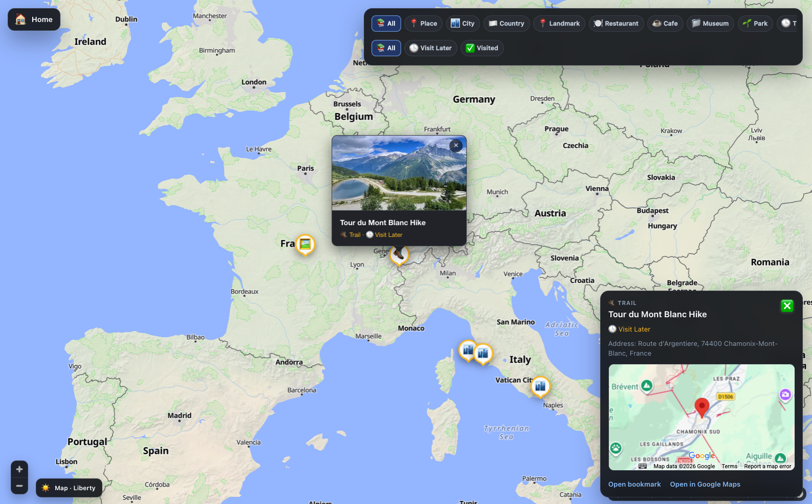The width and height of the screenshot is (812, 504).
Task: Close the Tour du Mont Blanc photo popup
Action: pos(456,145)
